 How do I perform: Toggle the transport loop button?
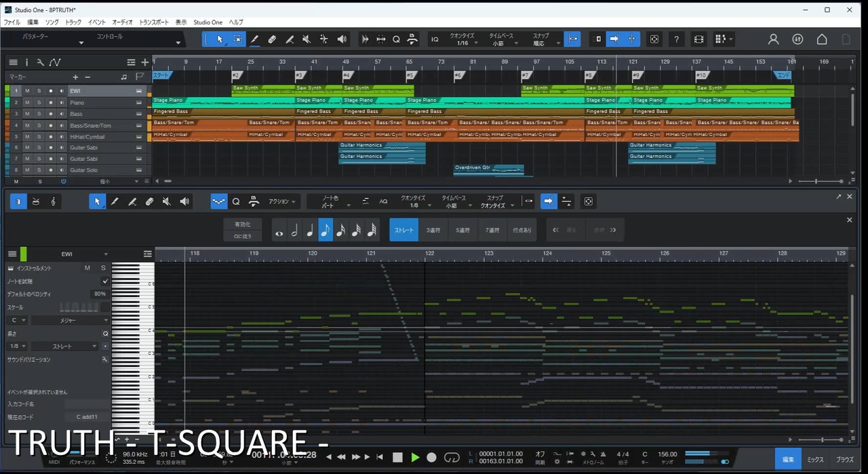pos(452,458)
